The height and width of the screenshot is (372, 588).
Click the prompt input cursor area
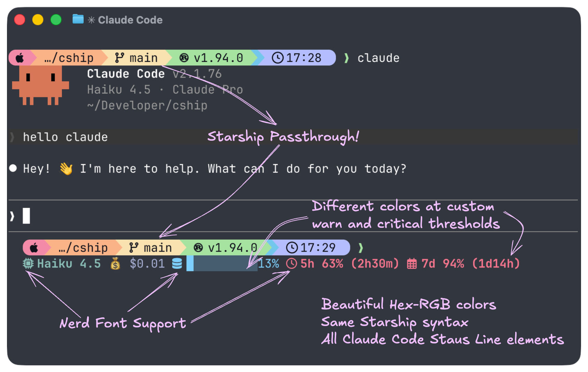coord(26,216)
